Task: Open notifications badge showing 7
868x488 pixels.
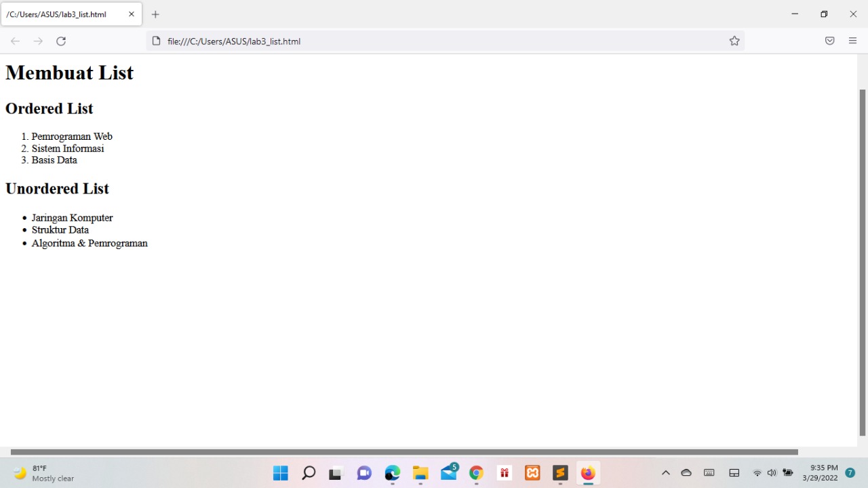Action: (850, 473)
